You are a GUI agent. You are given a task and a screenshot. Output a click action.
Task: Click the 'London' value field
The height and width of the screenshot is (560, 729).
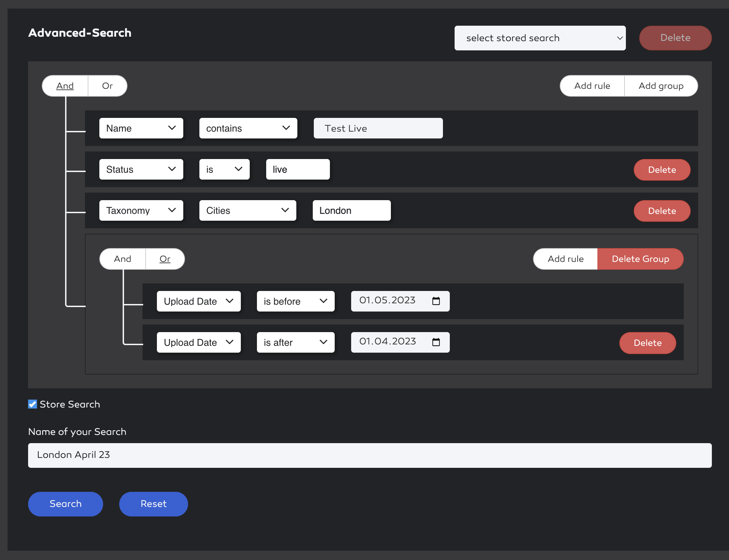click(351, 210)
